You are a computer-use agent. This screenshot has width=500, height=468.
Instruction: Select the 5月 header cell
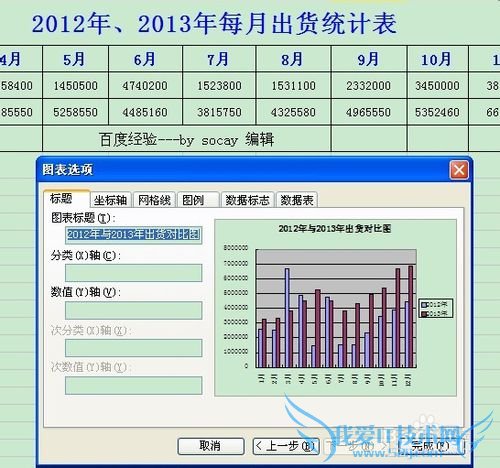pyautogui.click(x=75, y=59)
